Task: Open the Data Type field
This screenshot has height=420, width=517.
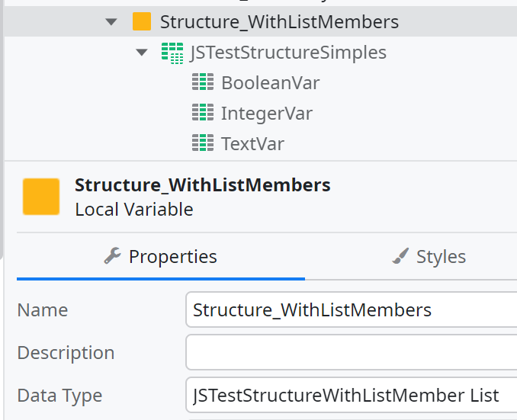Action: pyautogui.click(x=351, y=396)
